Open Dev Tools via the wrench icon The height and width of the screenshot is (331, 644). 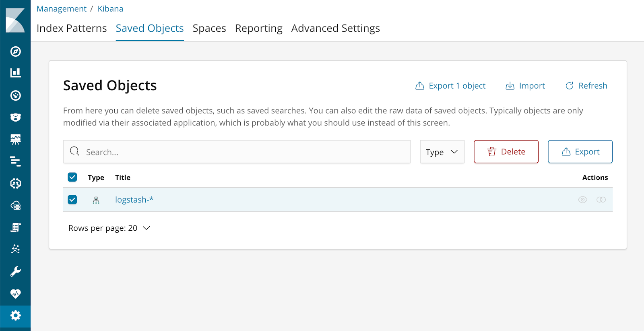point(15,271)
